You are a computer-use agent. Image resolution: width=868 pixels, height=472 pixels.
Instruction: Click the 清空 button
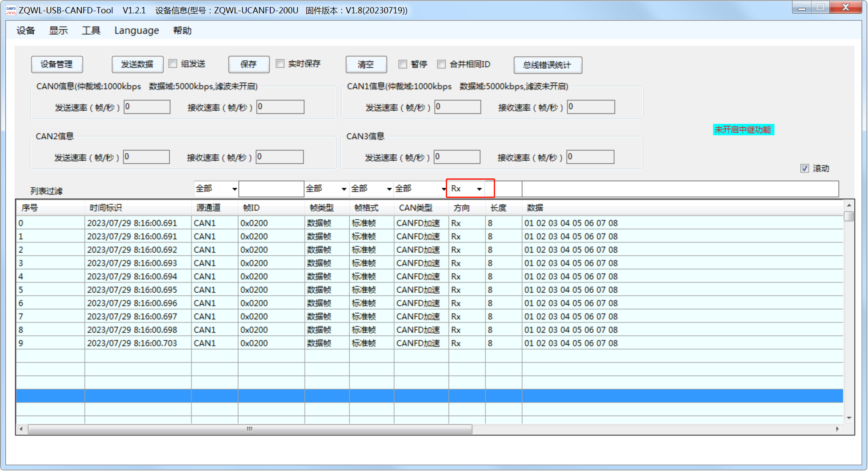pyautogui.click(x=366, y=65)
